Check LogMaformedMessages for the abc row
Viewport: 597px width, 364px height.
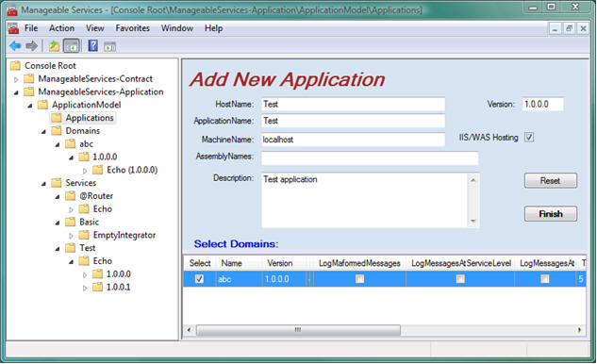(x=359, y=279)
